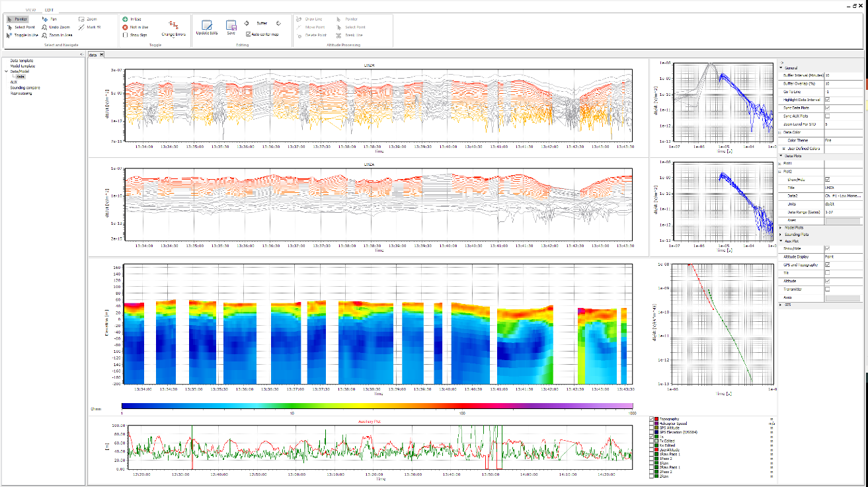Select the Pointer tool in Select and Navigate
868x487 pixels.
tap(17, 19)
